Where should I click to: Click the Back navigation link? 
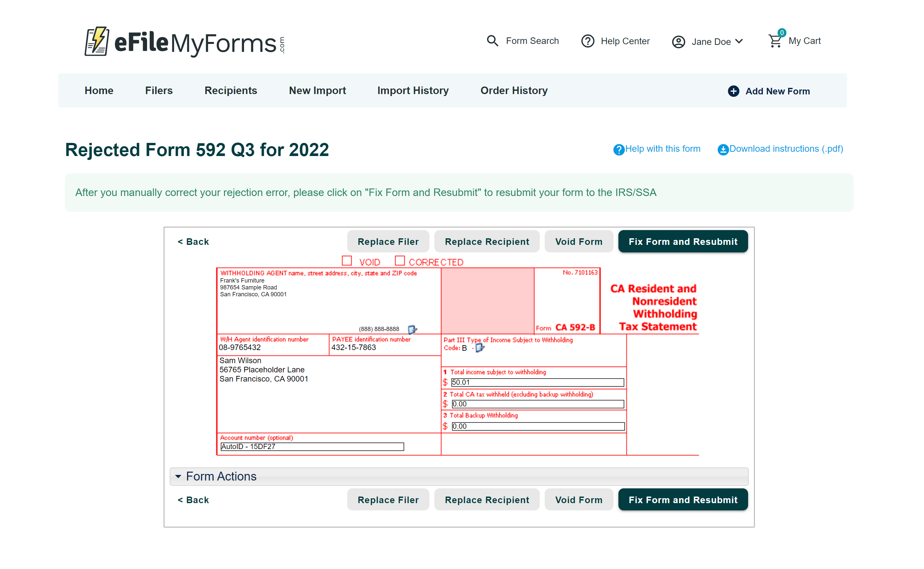point(193,241)
